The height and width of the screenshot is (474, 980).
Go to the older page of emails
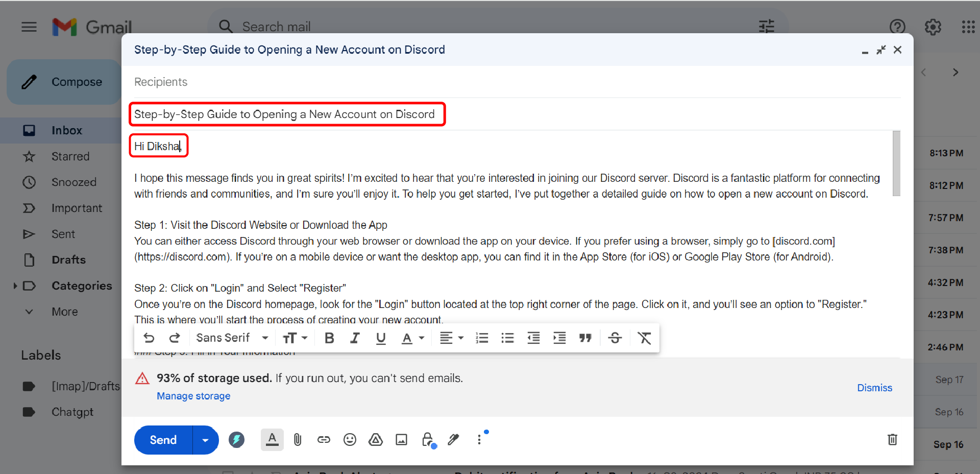(955, 73)
